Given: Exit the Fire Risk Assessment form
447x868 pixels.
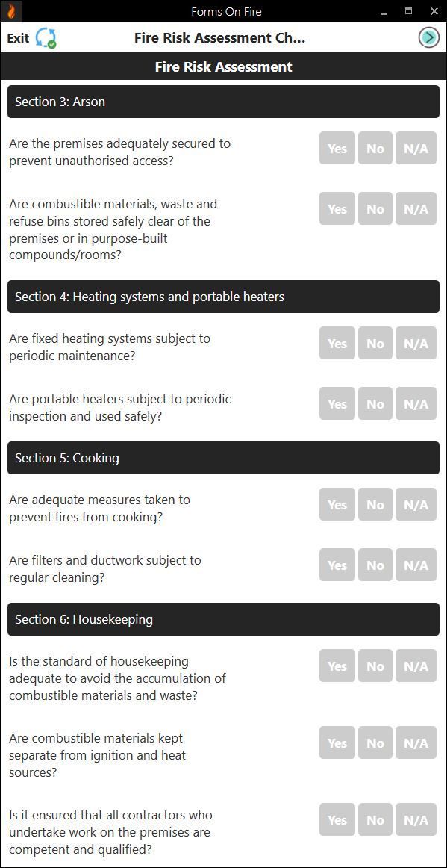Looking at the screenshot, I should (x=17, y=37).
